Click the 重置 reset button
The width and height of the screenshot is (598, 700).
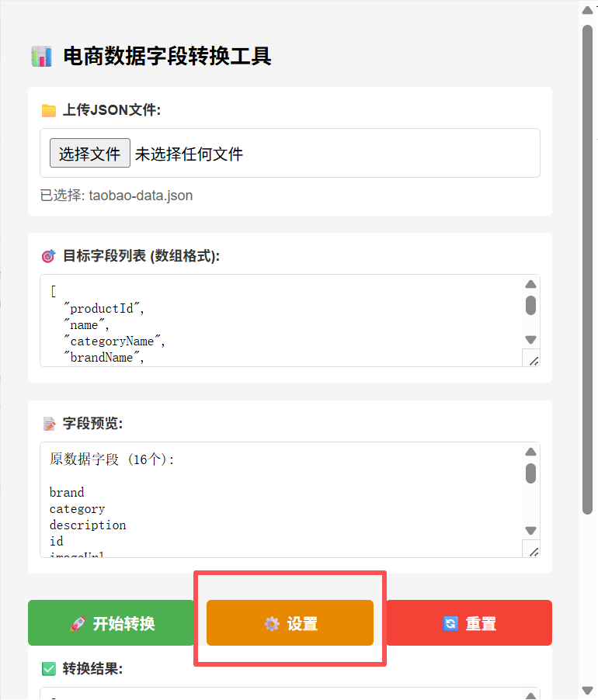(x=469, y=622)
